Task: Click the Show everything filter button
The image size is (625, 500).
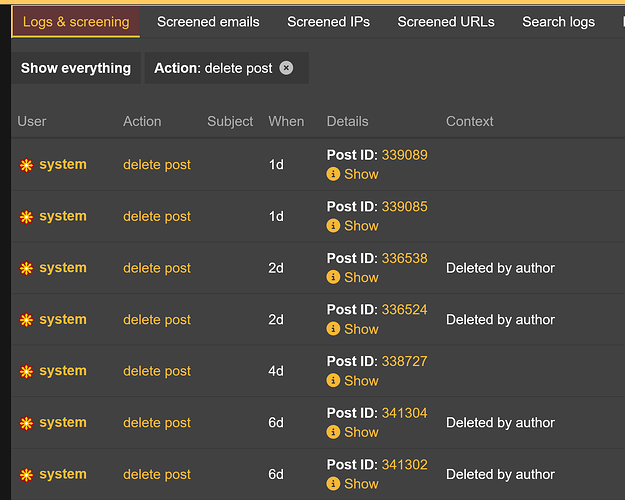Action: [x=76, y=68]
